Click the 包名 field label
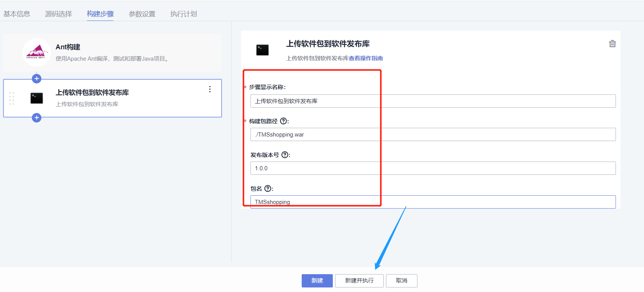This screenshot has height=292, width=644. pos(256,189)
